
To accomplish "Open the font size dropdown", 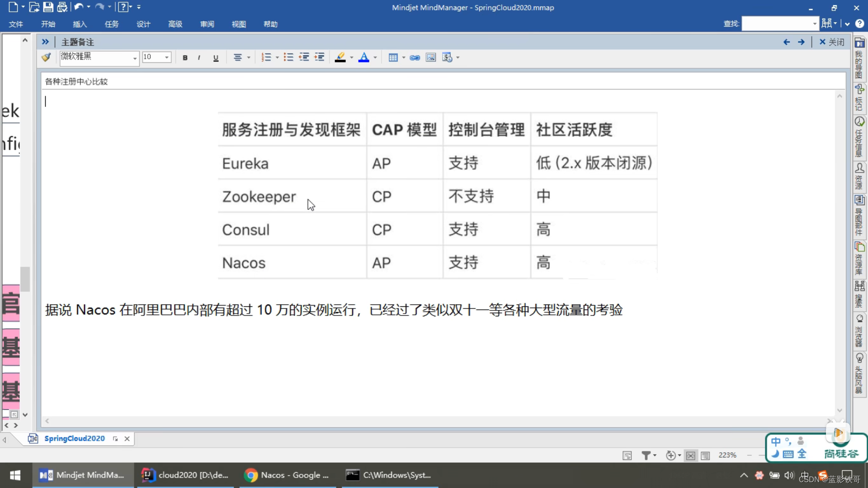I will point(167,57).
